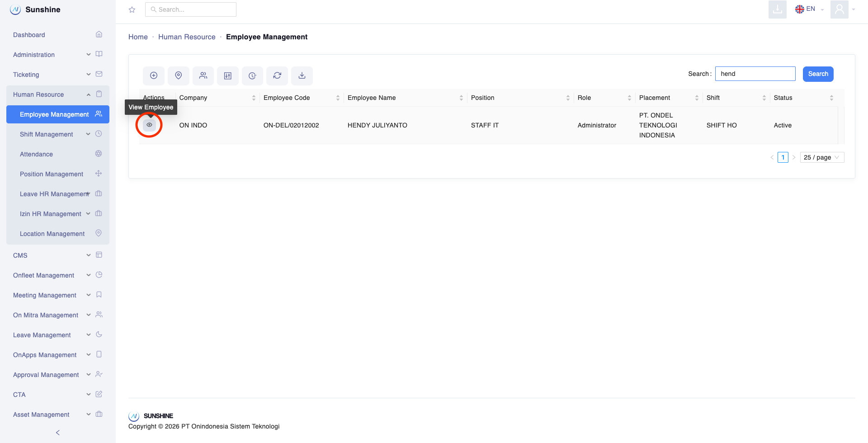Open the 25 / page size dropdown

coord(821,157)
